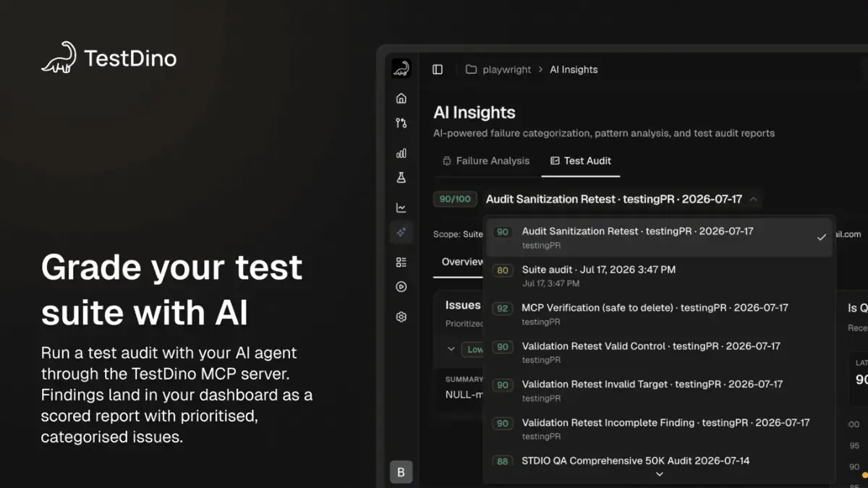Open the flask test lab sidebar icon
This screenshot has height=488, width=868.
click(401, 178)
